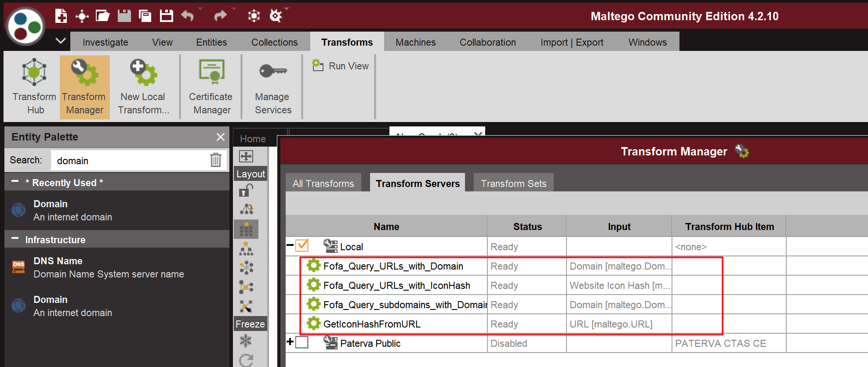This screenshot has height=367, width=868.
Task: Click the Maltego application logo button
Action: pos(25,26)
